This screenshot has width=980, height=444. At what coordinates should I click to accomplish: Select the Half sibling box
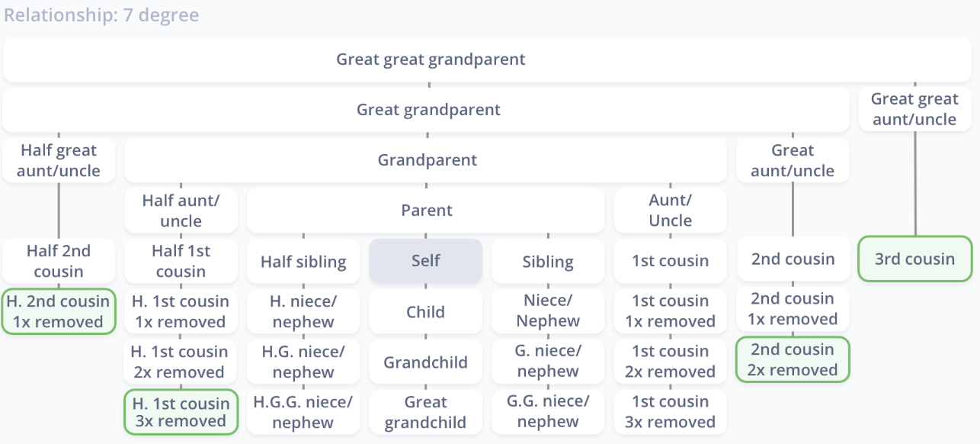tap(303, 261)
